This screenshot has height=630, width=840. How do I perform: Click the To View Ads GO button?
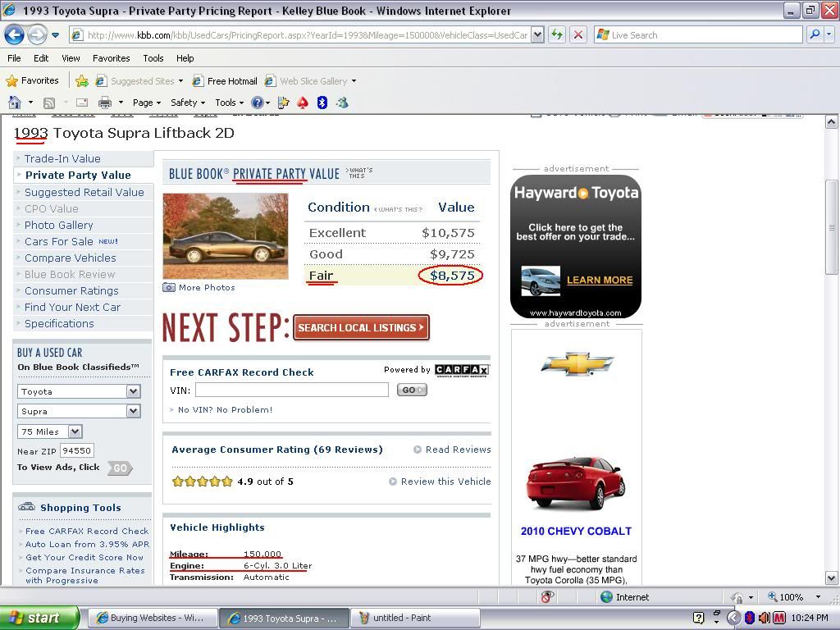(120, 468)
